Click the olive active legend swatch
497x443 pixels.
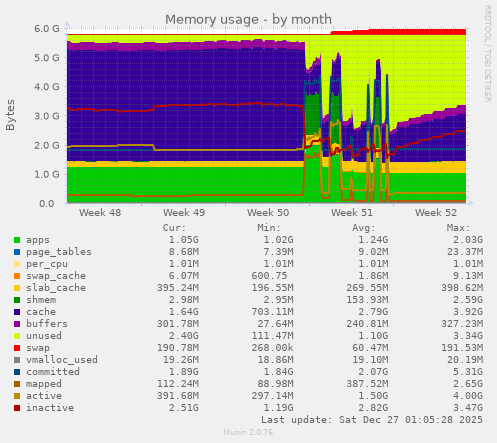click(17, 396)
